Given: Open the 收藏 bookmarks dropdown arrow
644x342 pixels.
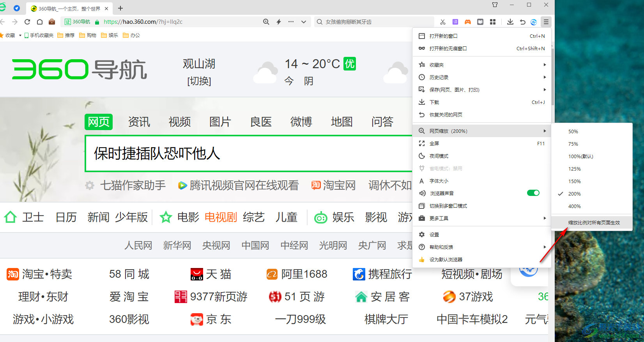Looking at the screenshot, I should (x=20, y=35).
